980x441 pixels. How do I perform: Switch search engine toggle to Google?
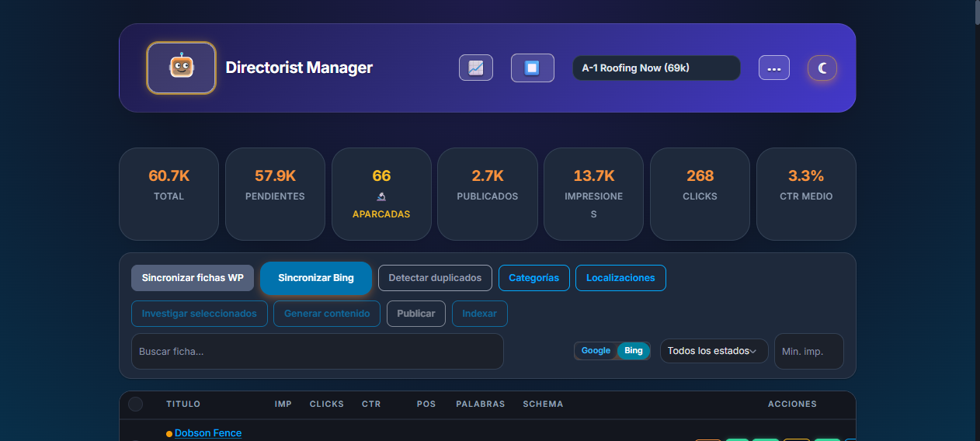(596, 351)
